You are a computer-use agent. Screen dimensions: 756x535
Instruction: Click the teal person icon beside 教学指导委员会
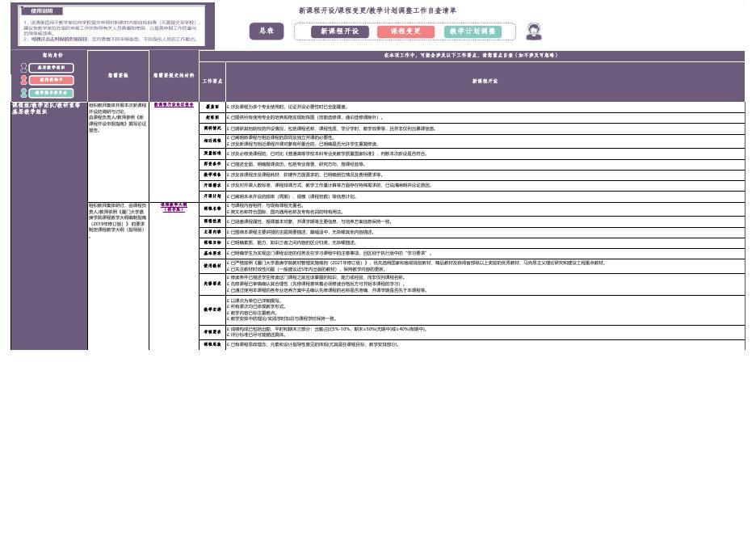[x=23, y=93]
